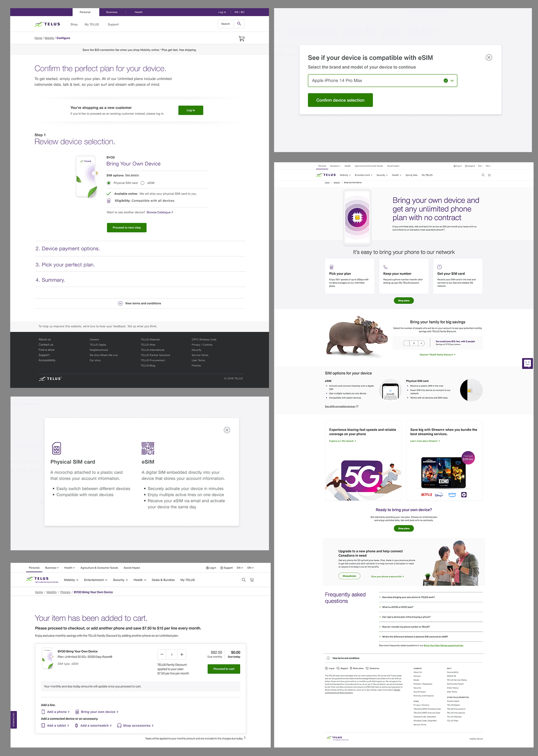The image size is (538, 756).
Task: Switch to the Business tab on the Configure page
Action: click(x=112, y=12)
